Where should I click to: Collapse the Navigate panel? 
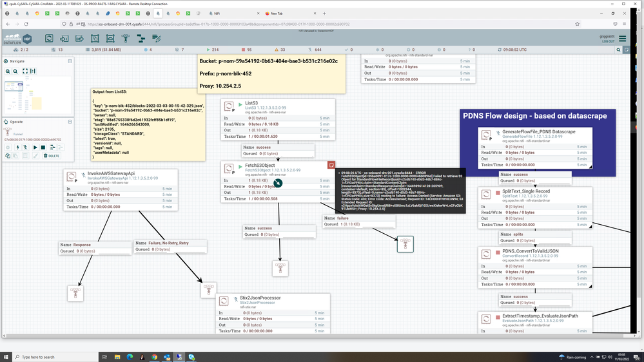(70, 61)
